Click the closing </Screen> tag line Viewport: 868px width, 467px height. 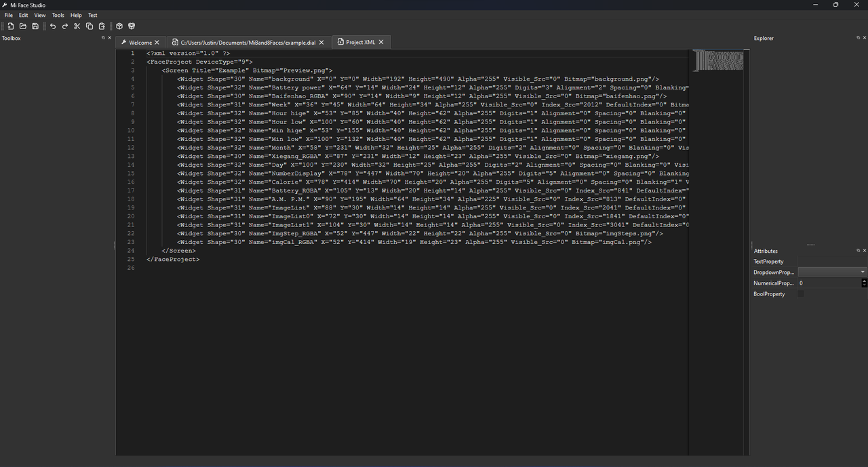178,251
